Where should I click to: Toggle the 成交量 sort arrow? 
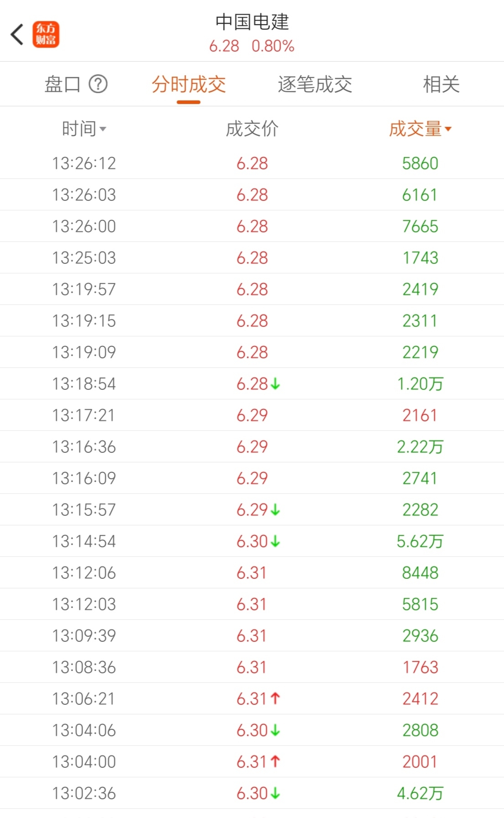(x=448, y=129)
